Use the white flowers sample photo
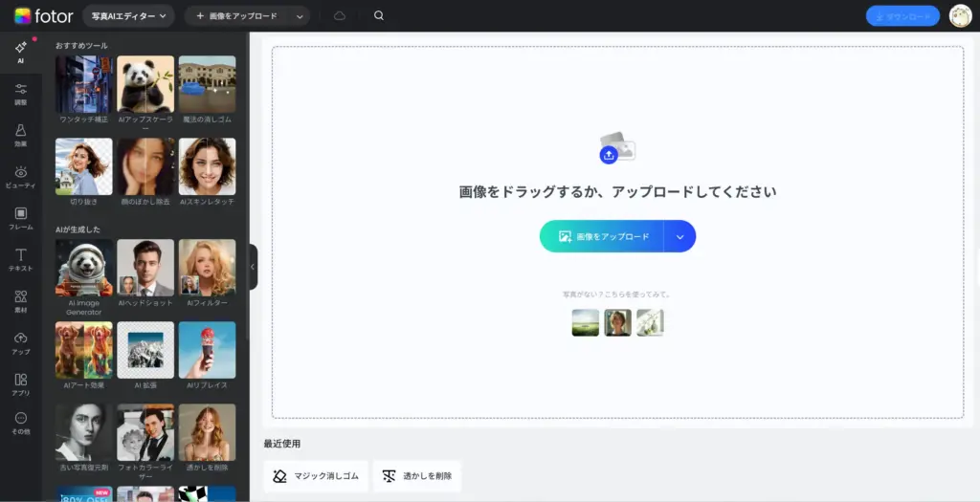The image size is (980, 502). pyautogui.click(x=650, y=323)
